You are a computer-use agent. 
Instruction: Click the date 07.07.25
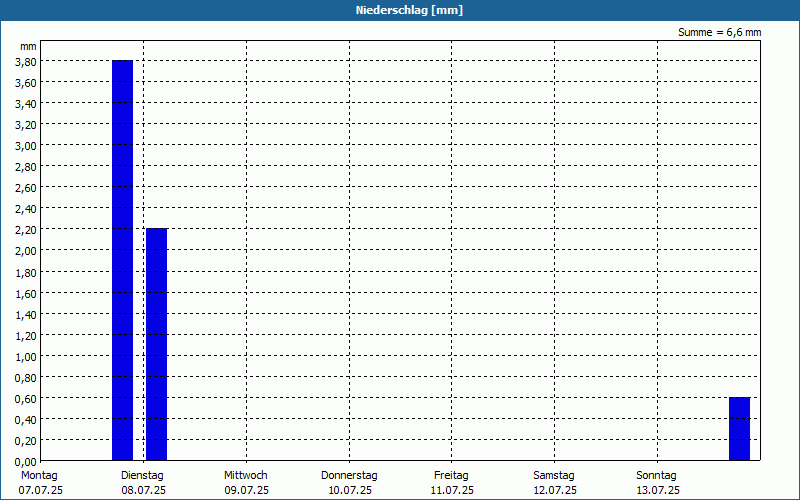pos(41,491)
